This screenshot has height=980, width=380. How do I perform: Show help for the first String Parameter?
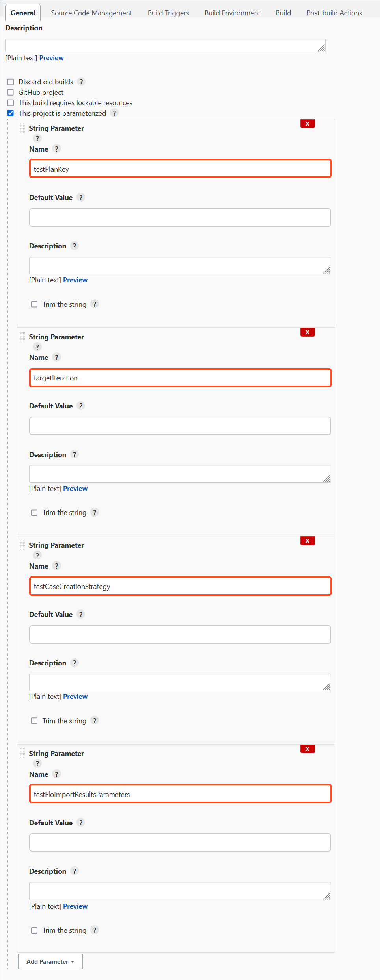tap(37, 138)
